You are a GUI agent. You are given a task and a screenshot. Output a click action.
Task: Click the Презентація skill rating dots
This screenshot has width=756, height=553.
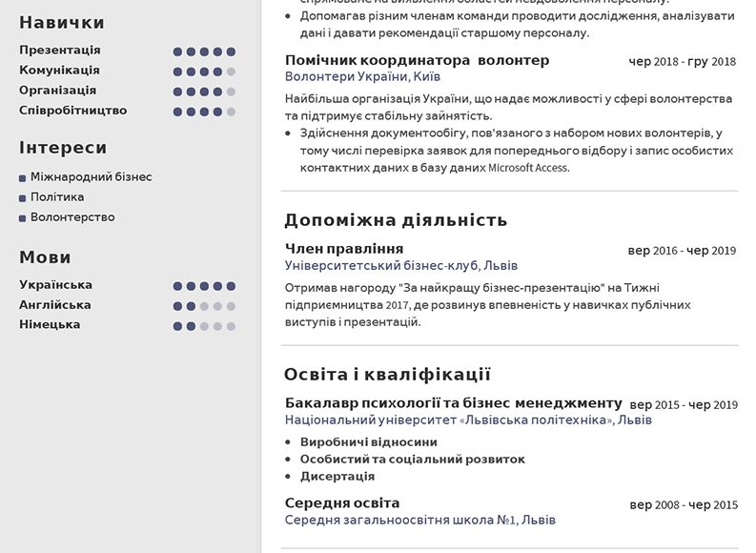pyautogui.click(x=204, y=51)
